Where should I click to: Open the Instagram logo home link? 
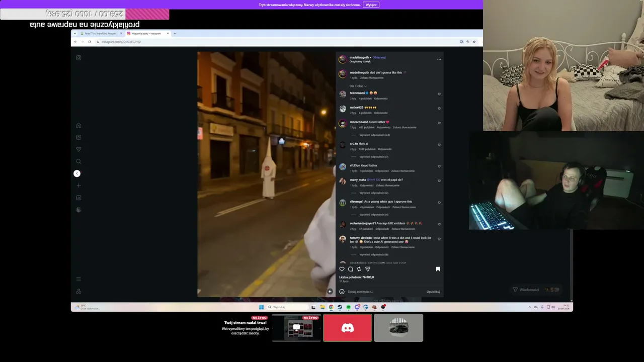click(x=78, y=58)
